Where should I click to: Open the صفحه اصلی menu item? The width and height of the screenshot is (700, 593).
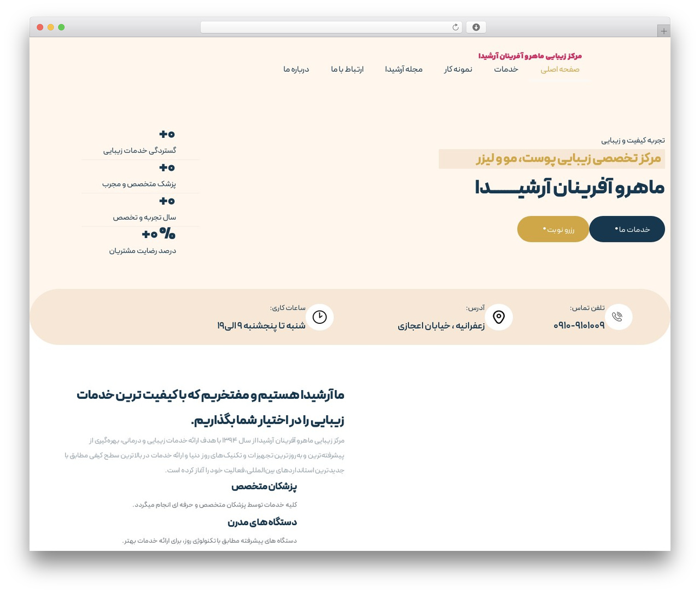click(560, 69)
